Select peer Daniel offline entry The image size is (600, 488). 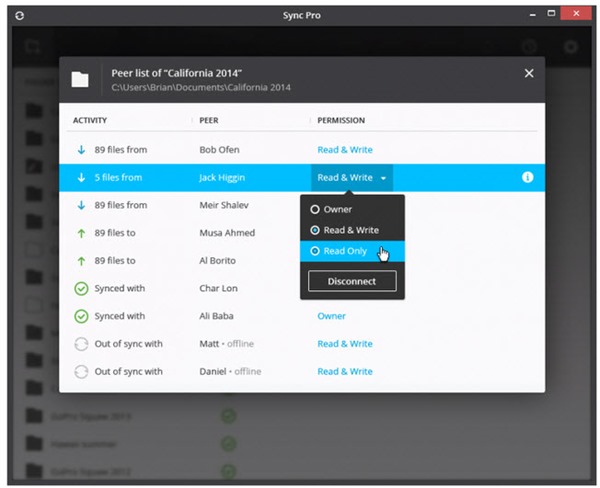pyautogui.click(x=230, y=371)
